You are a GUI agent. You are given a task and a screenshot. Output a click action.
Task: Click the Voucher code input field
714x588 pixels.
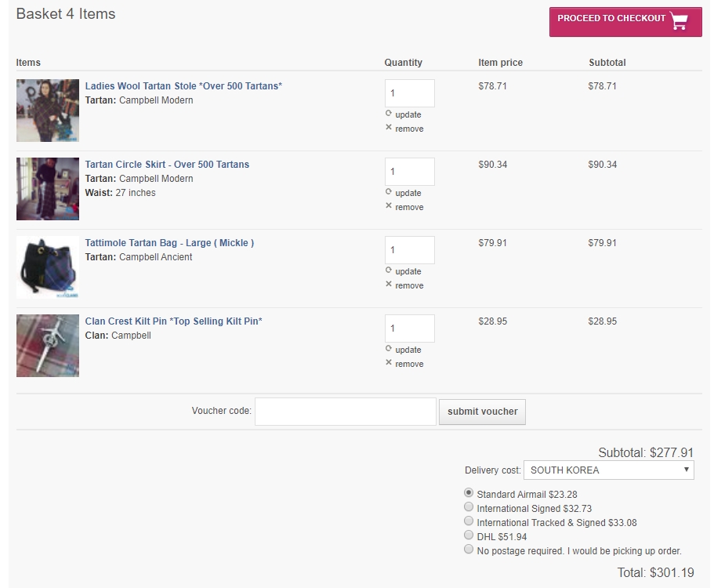pos(345,412)
